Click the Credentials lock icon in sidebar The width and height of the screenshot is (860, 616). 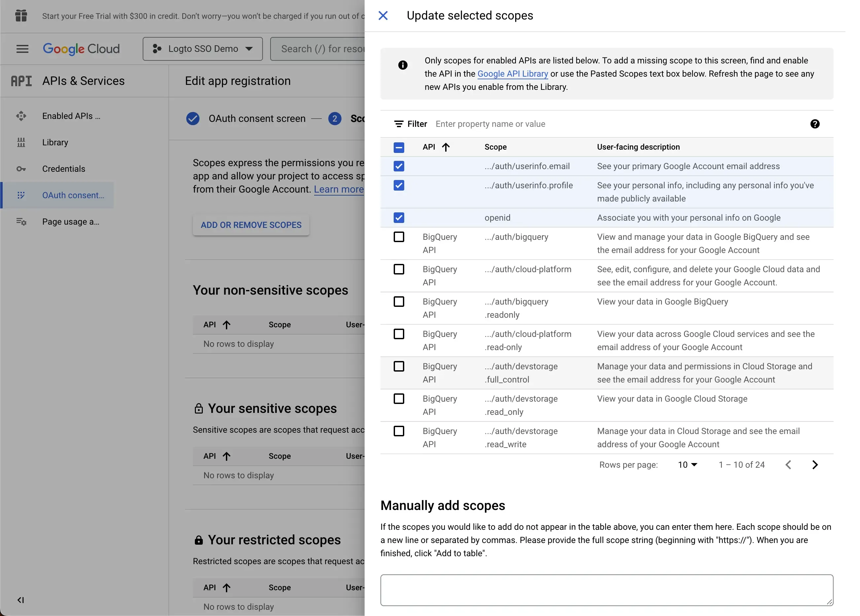[x=21, y=169]
